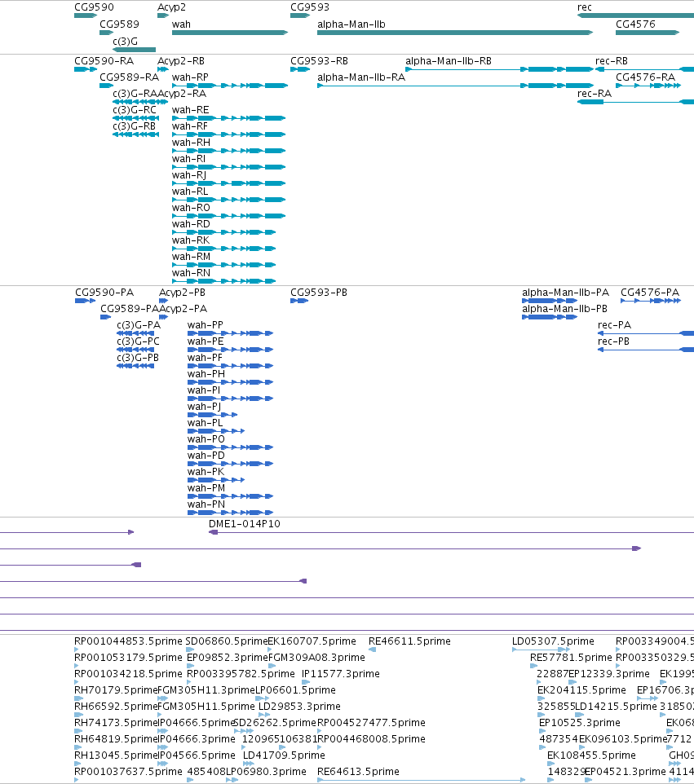
Task: Select the rec gene label
Action: pos(585,7)
